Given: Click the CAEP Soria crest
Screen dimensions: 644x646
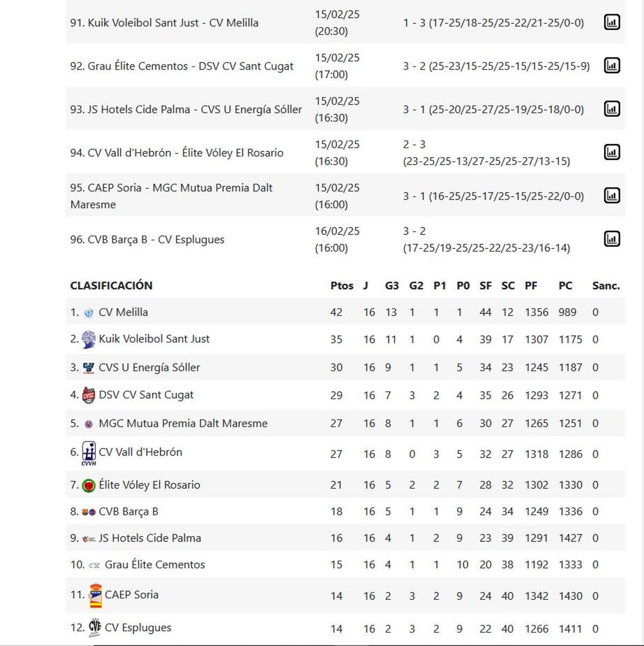Looking at the screenshot, I should 96,596.
